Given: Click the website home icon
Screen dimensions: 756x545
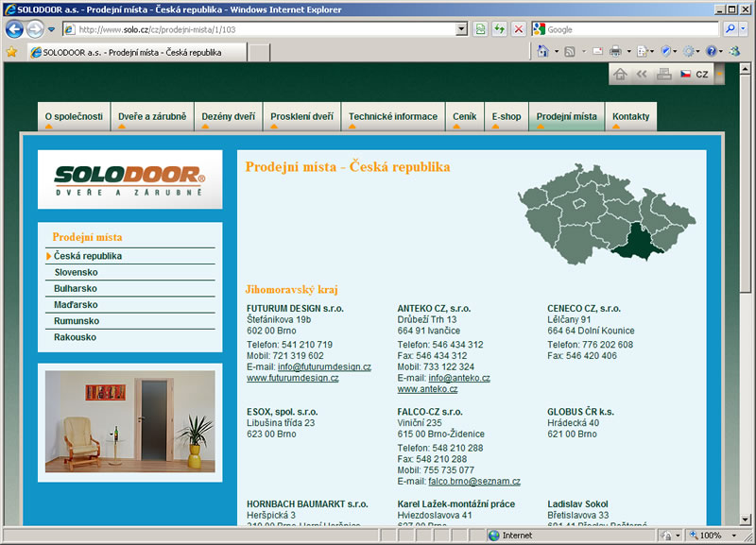Looking at the screenshot, I should pos(621,74).
